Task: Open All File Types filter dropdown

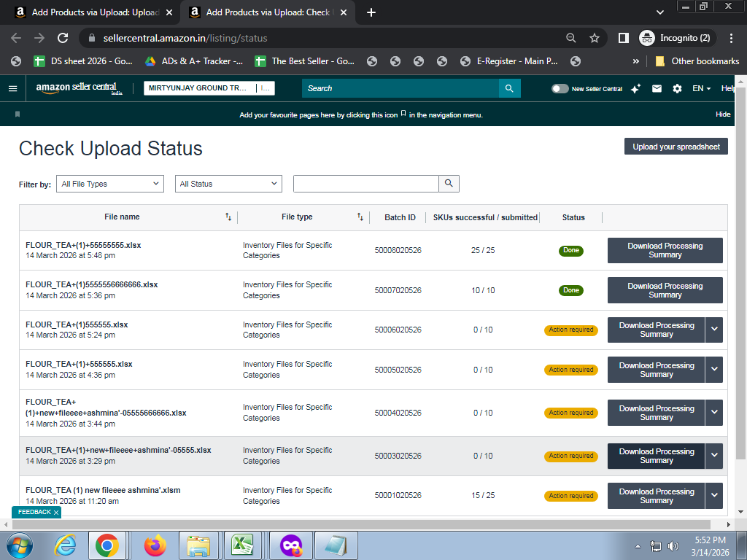Action: 110,184
